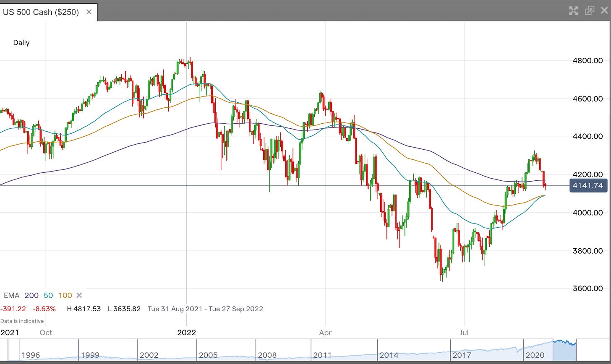Click the 4000.00 price axis label

click(587, 213)
